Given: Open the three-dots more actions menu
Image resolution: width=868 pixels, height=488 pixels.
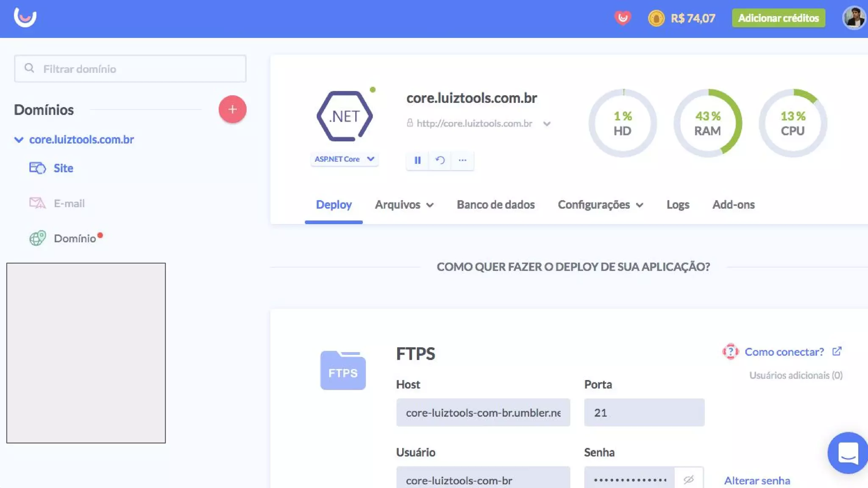Looking at the screenshot, I should tap(462, 160).
